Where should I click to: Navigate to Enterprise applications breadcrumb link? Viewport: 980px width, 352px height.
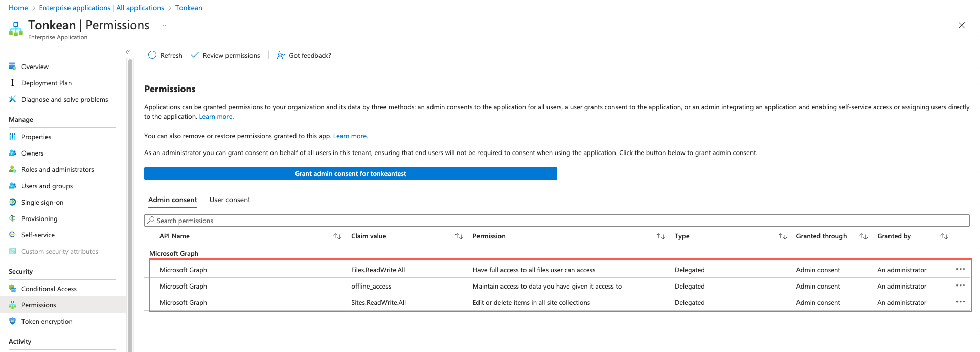[101, 8]
